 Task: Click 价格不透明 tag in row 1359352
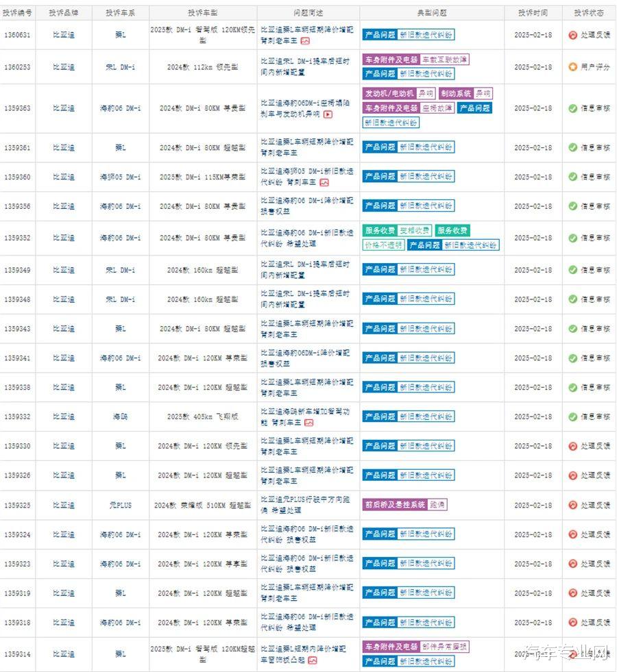(x=383, y=245)
